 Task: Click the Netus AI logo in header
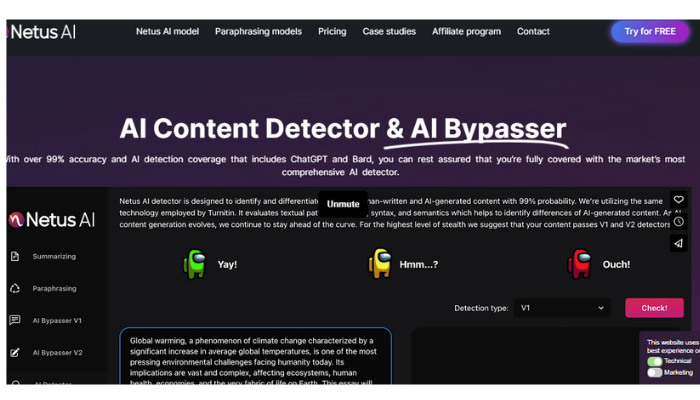[42, 32]
